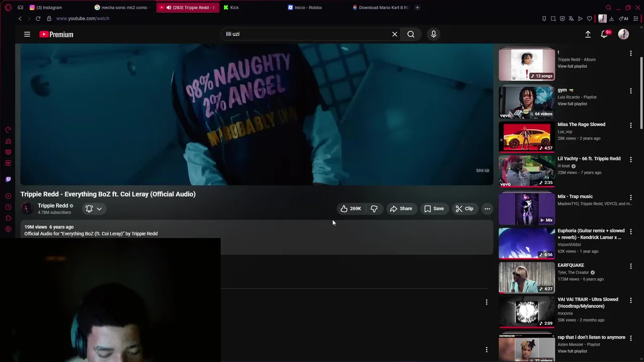This screenshot has width=644, height=362.
Task: Open browser downloads
Action: point(611,19)
